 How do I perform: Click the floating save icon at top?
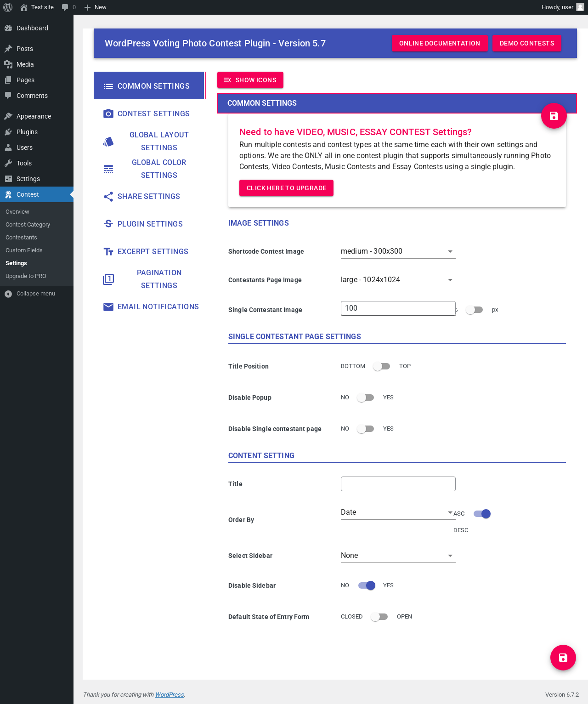[554, 116]
